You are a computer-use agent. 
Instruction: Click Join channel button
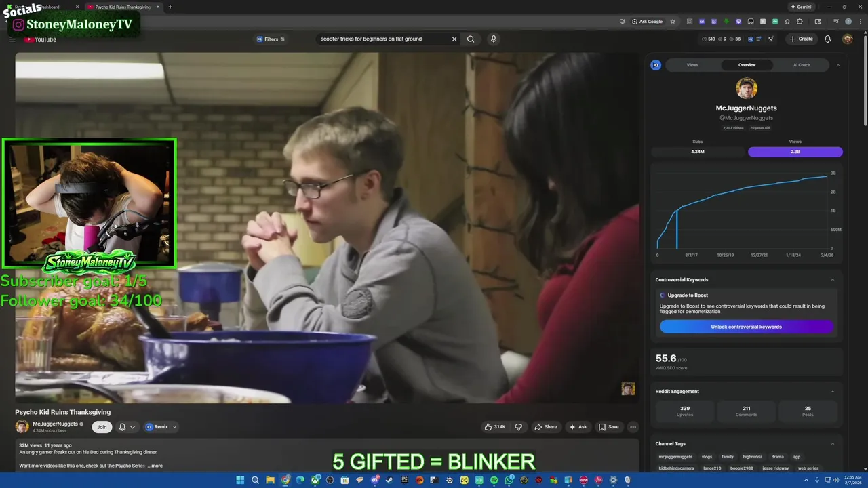tap(102, 427)
